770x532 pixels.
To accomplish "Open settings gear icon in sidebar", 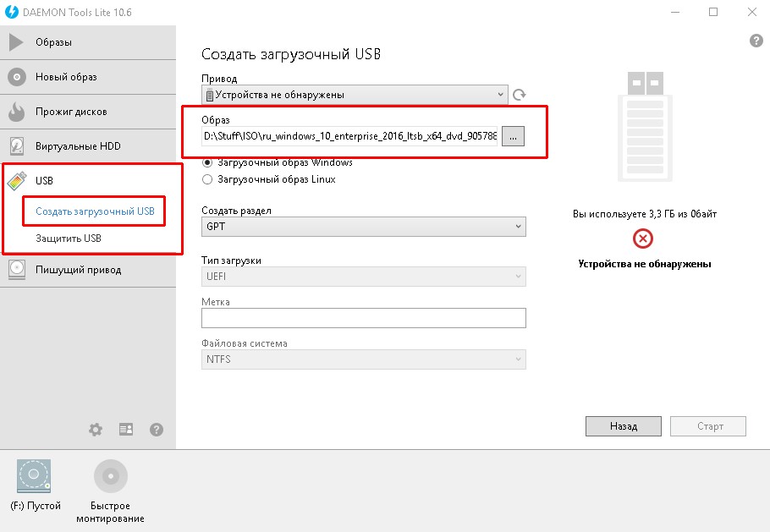I will coord(96,430).
